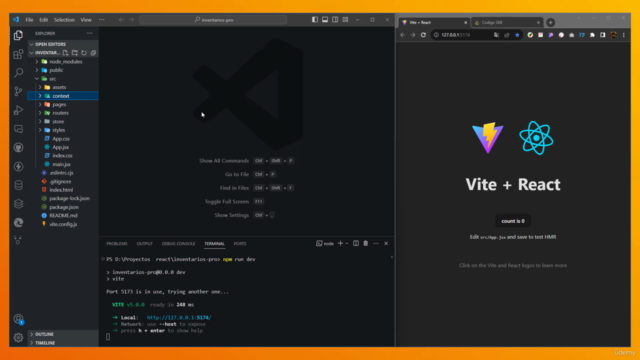This screenshot has width=640, height=360.
Task: Click the Vite logo in browser
Action: point(488,138)
